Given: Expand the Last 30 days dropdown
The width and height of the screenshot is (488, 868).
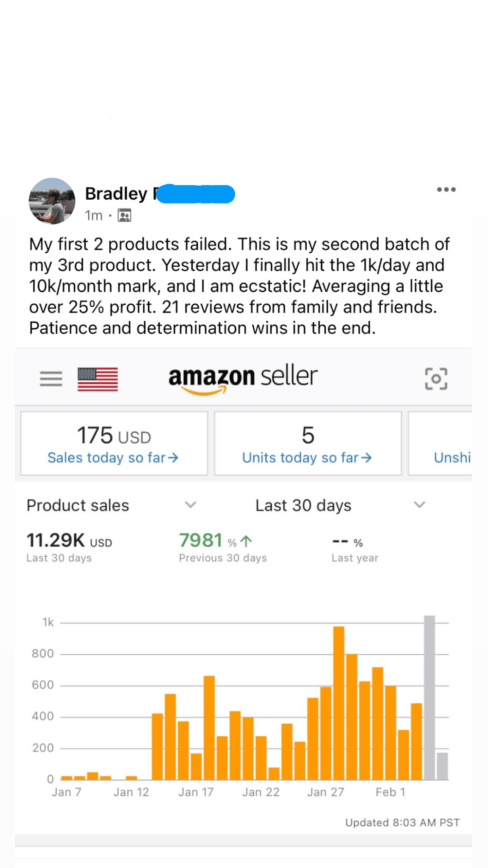Looking at the screenshot, I should coord(419,505).
